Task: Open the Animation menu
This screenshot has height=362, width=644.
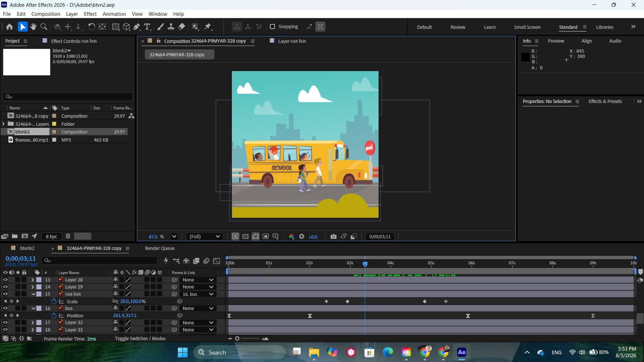Action: (x=114, y=14)
